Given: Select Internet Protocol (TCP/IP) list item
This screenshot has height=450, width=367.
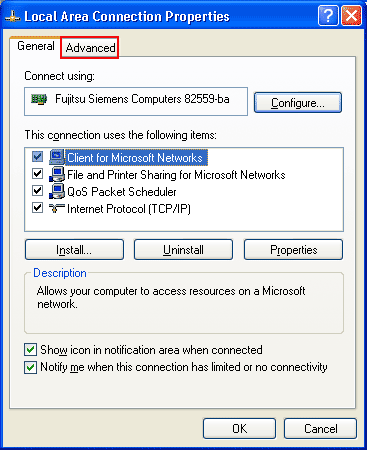Looking at the screenshot, I should coord(129,209).
